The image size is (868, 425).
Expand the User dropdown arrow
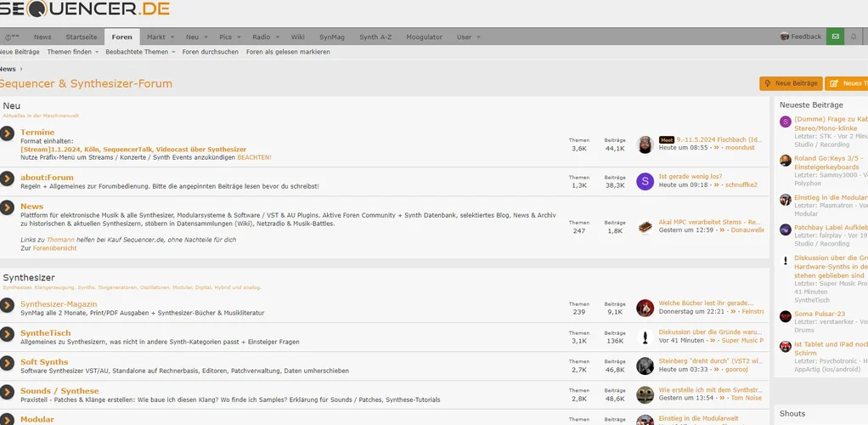tap(478, 37)
